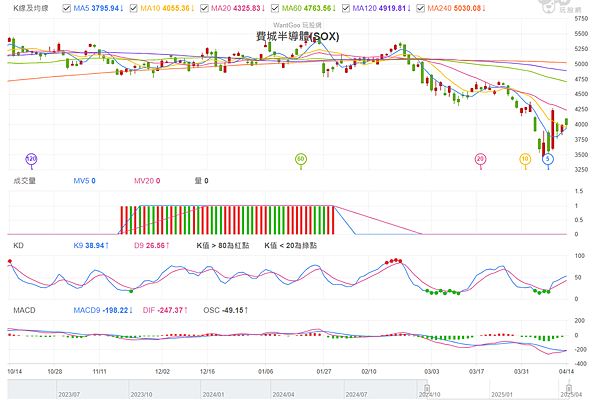Click the K值 > 80為紅點 legend text
This screenshot has height=405, width=600.
tap(223, 245)
